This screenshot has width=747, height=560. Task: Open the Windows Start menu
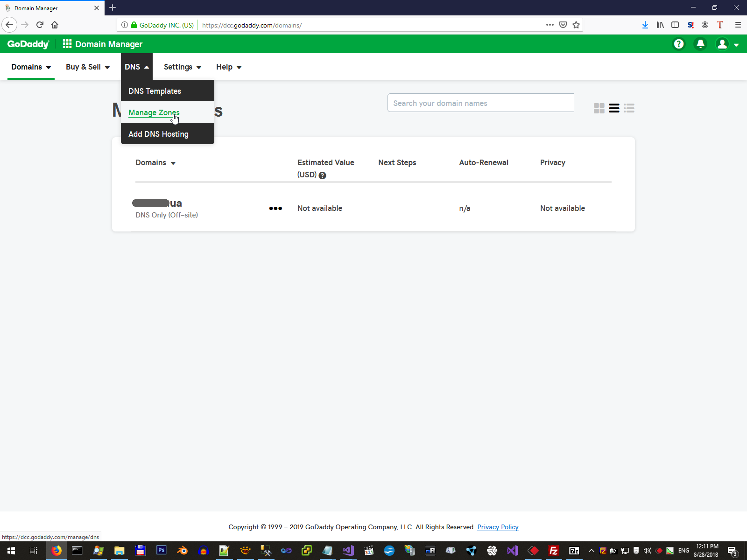pos(11,551)
